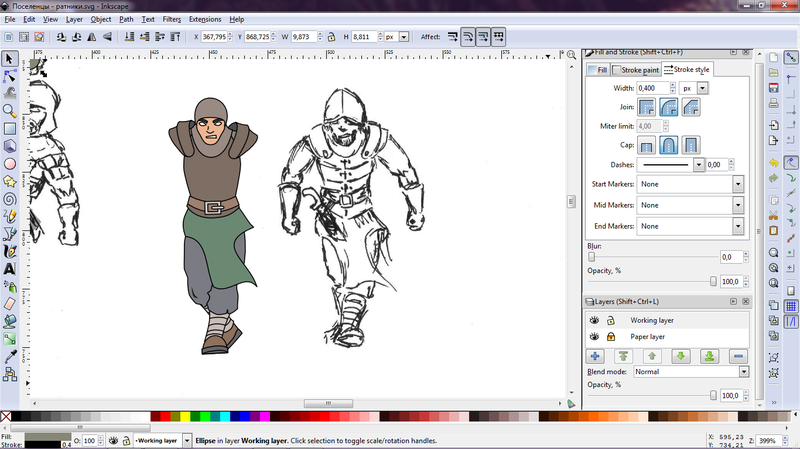The height and width of the screenshot is (449, 800).
Task: Select the Star polygon tool
Action: 10,181
